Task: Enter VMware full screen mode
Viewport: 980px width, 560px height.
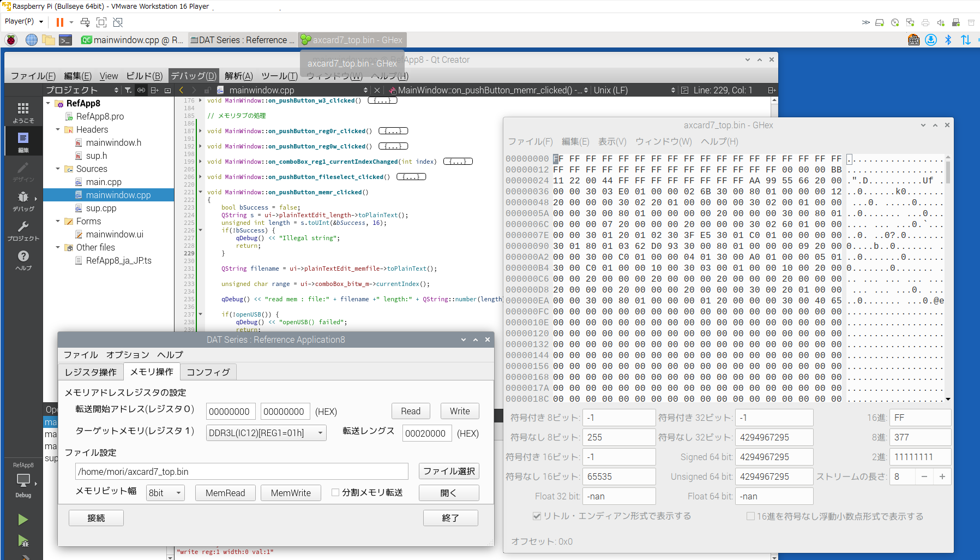Action: (x=101, y=22)
